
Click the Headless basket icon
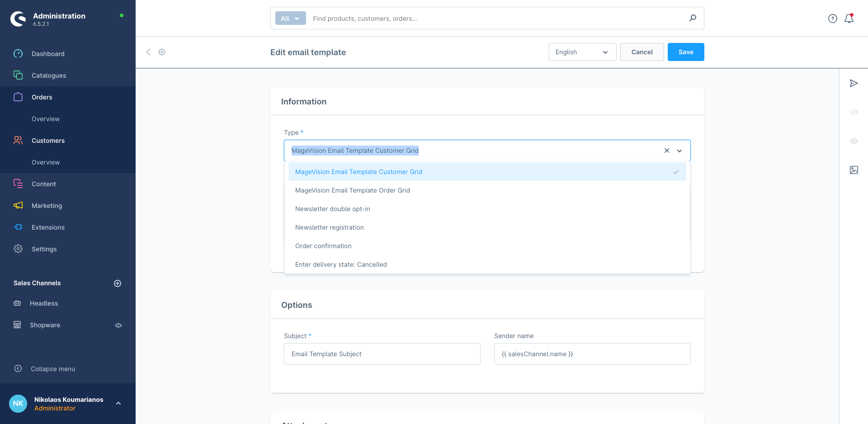click(17, 303)
